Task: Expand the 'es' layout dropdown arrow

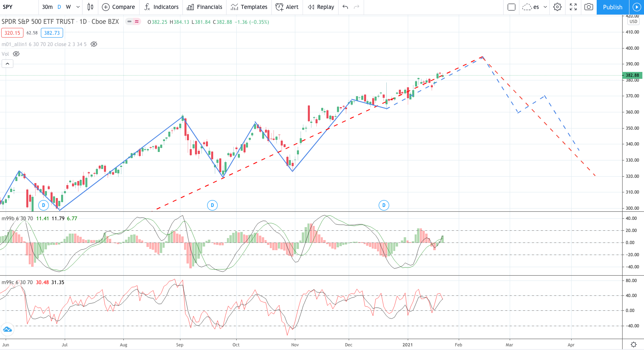Action: coord(545,7)
